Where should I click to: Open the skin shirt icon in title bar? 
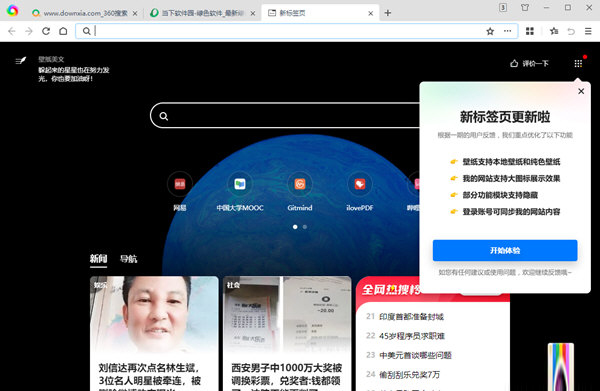point(525,7)
